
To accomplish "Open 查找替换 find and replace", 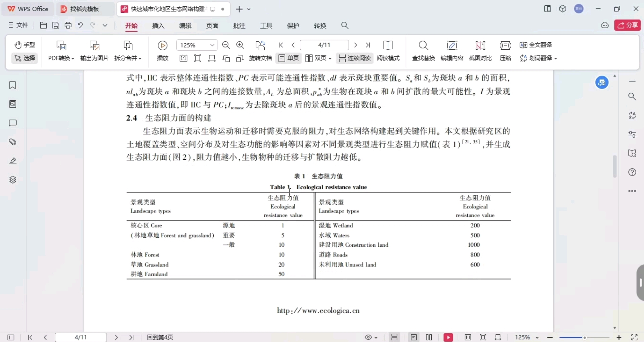I will pos(424,51).
